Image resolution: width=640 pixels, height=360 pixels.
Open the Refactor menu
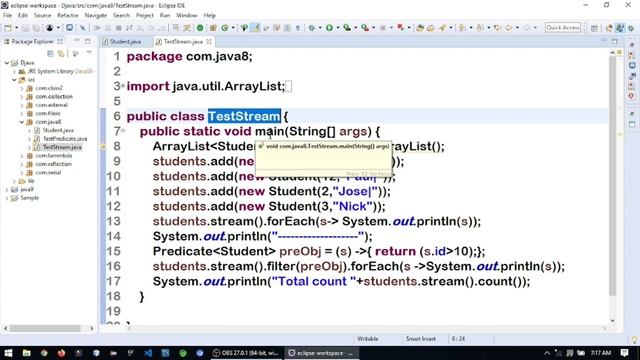pyautogui.click(x=68, y=16)
